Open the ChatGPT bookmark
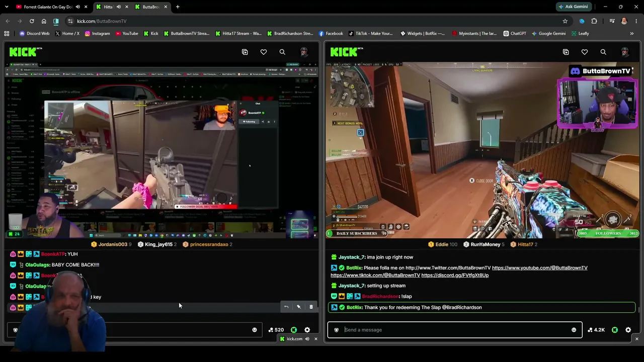This screenshot has height=362, width=644. tap(514, 34)
